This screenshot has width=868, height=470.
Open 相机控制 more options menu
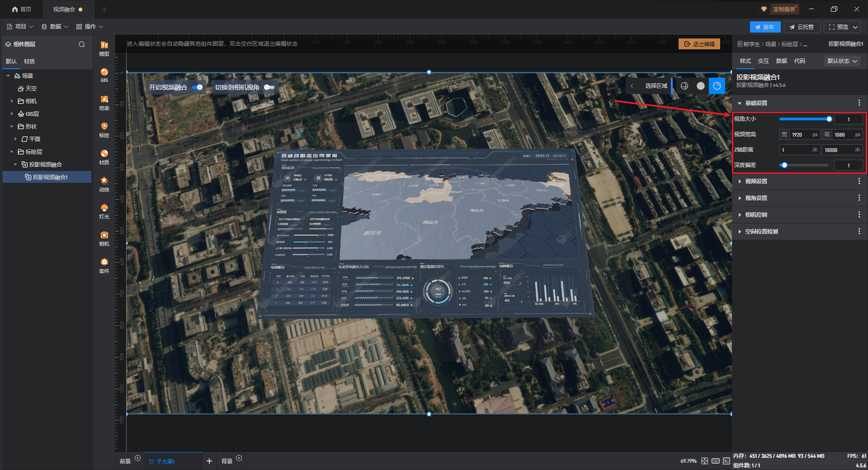coord(859,215)
